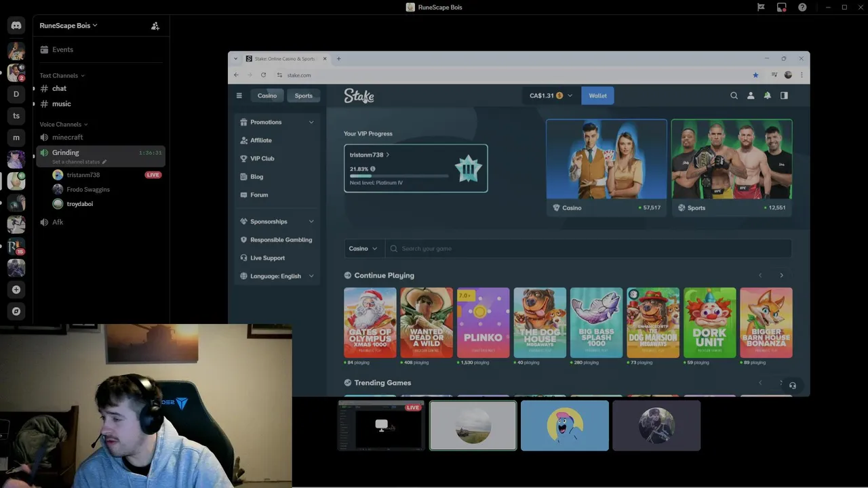Open hamburger menu in Stake sidebar
Image resolution: width=868 pixels, height=488 pixels.
coord(239,96)
